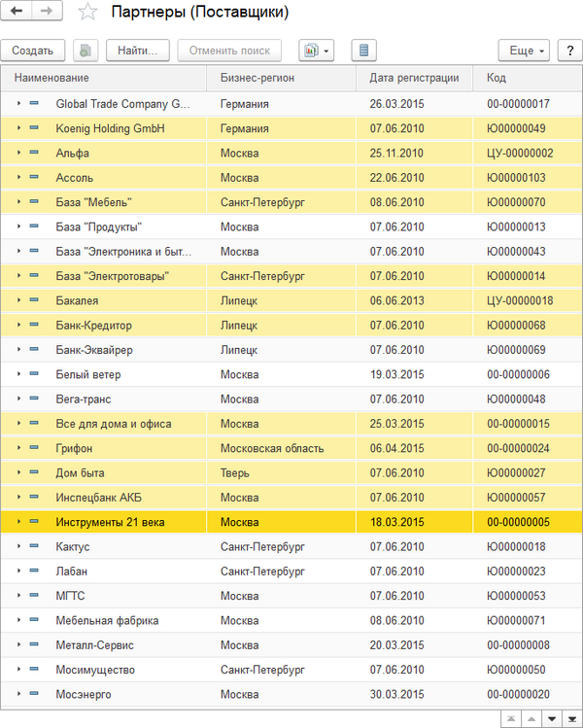
Task: Click the forward navigation arrow
Action: tap(47, 12)
